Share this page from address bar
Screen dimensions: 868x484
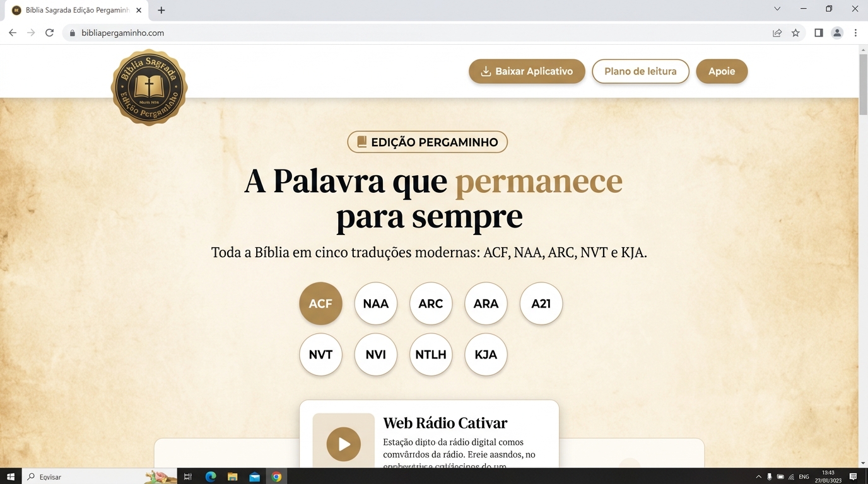(777, 33)
